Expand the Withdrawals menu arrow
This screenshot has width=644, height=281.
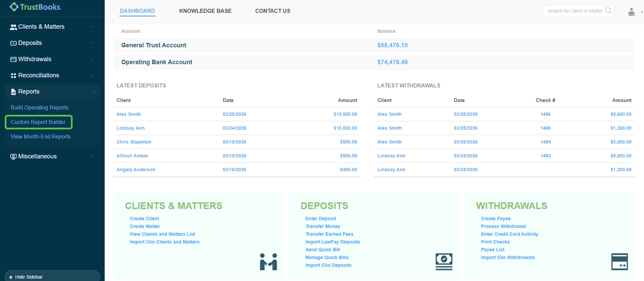(92, 59)
